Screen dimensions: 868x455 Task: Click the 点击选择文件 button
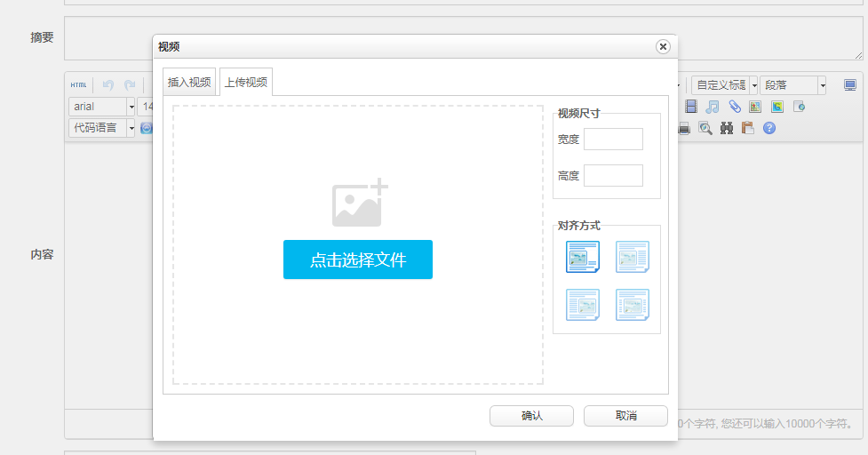(358, 259)
